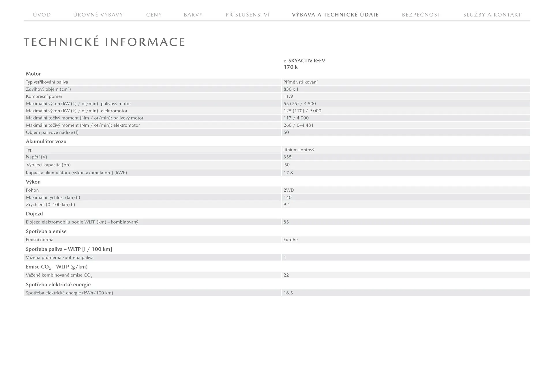Viewport: 554px width, 392px height.
Task: Click VÝBAVA A TECHNICKÉ ÚDAJE tab
Action: point(335,15)
